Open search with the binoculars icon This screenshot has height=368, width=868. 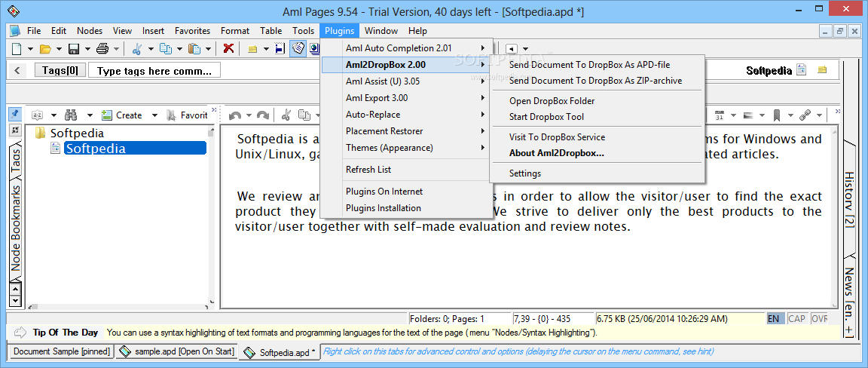71,115
